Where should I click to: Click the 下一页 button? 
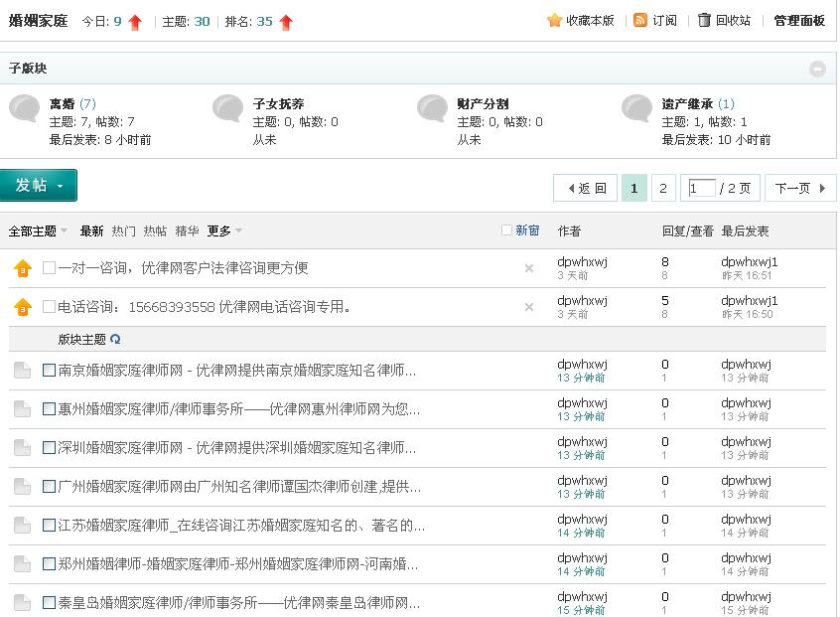793,187
